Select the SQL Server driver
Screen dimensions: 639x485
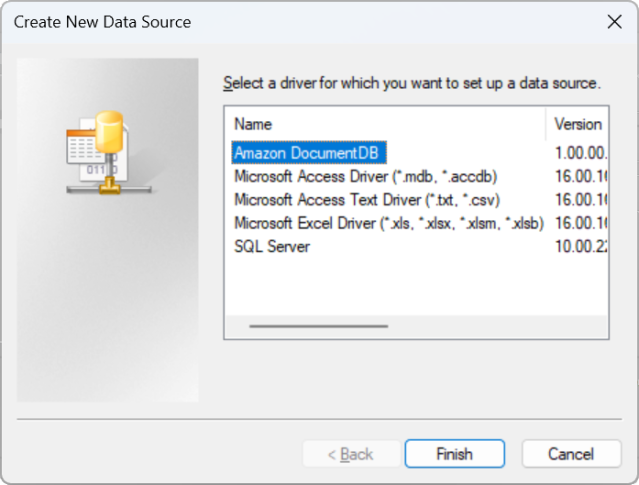pyautogui.click(x=272, y=246)
